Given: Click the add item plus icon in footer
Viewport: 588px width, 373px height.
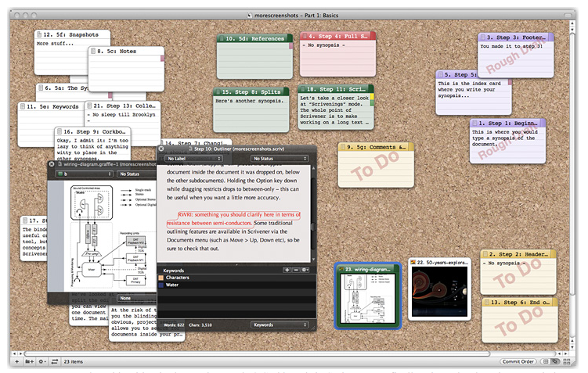Looking at the screenshot, I should [16, 362].
